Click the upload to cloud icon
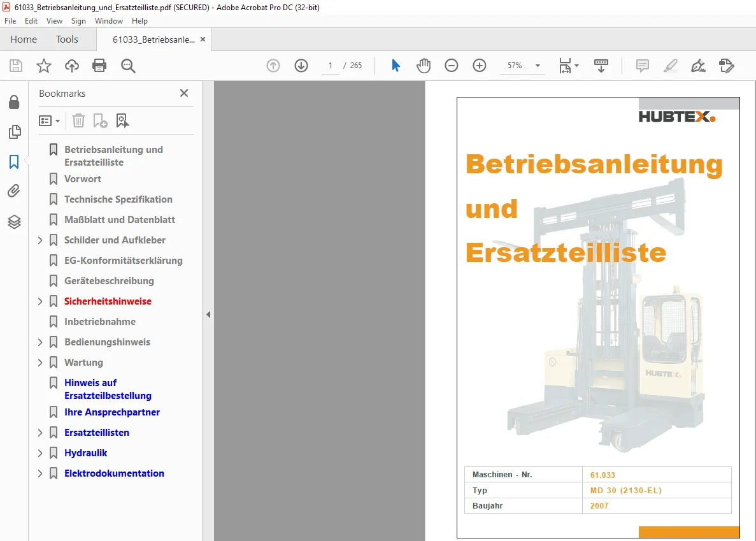This screenshot has height=541, width=756. click(x=72, y=66)
